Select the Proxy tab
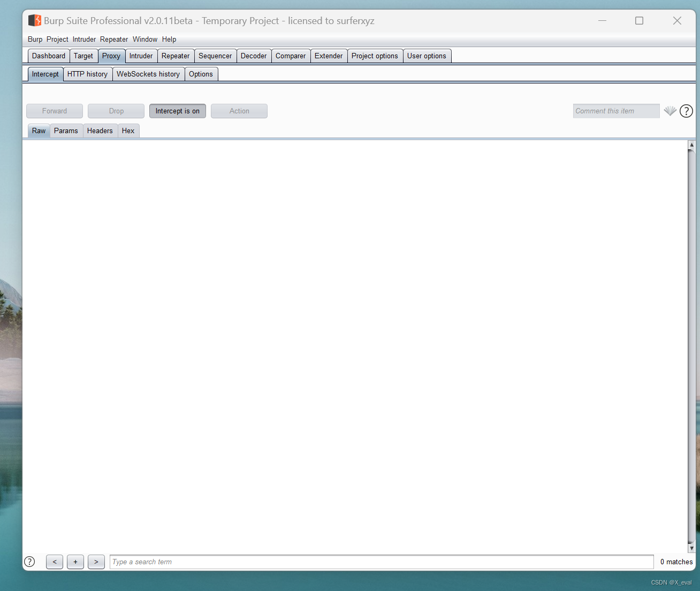This screenshot has width=700, height=591. tap(111, 56)
